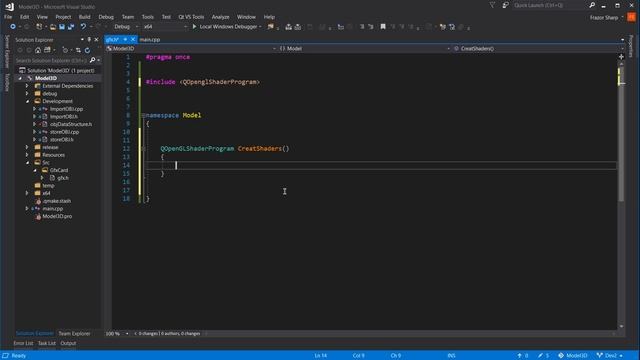Viewport: 640px width, 360px height.
Task: Select ImportOBJ.cpp in Solution Explorer
Action: pyautogui.click(x=67, y=109)
